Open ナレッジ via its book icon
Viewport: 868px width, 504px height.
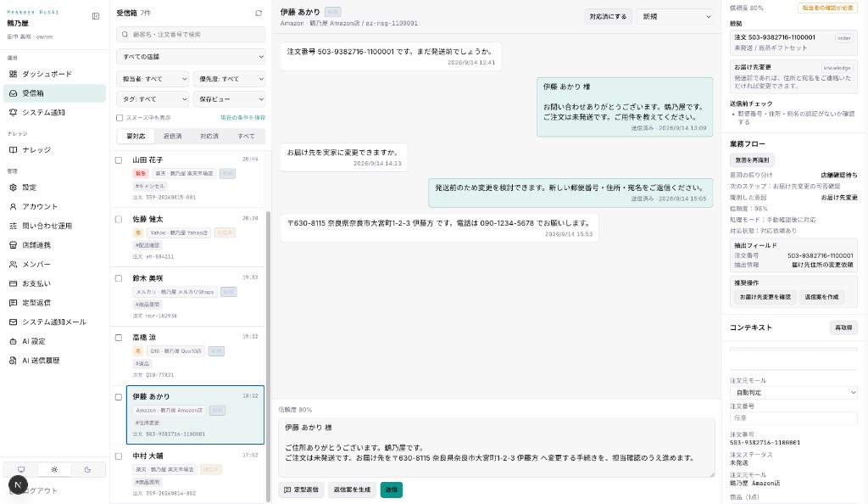tap(14, 149)
